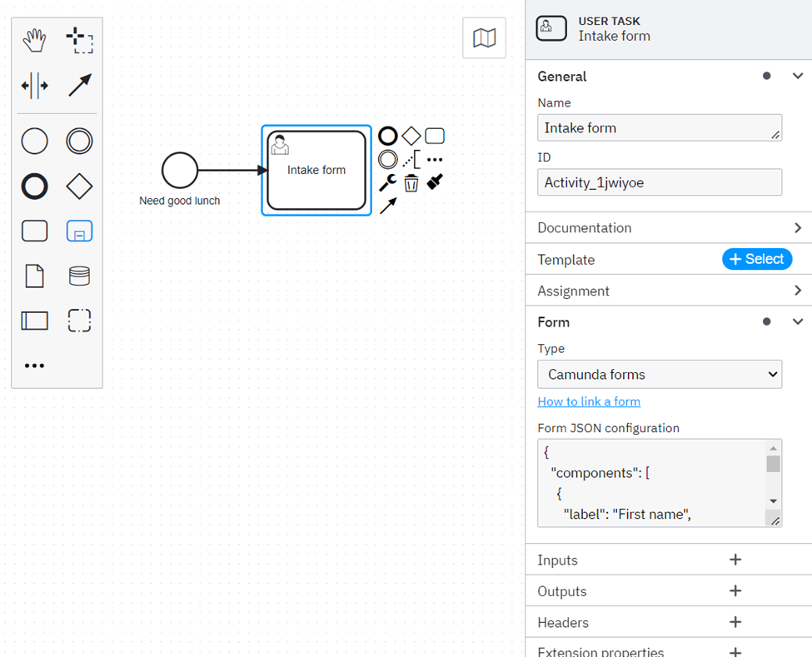Add a new Output entry
Viewport: 812px width, 657px height.
coord(735,590)
